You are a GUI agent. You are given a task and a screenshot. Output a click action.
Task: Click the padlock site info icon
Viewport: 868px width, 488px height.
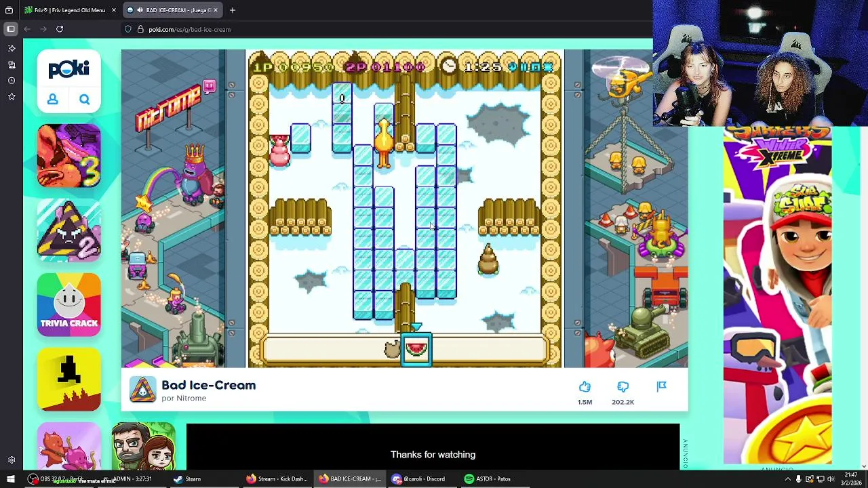[x=141, y=29]
